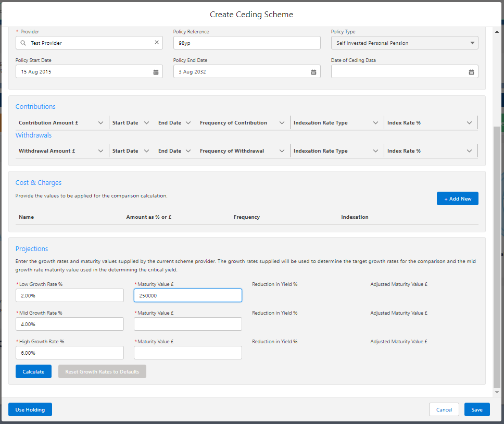Click the Provider search magnifier icon

(23, 43)
